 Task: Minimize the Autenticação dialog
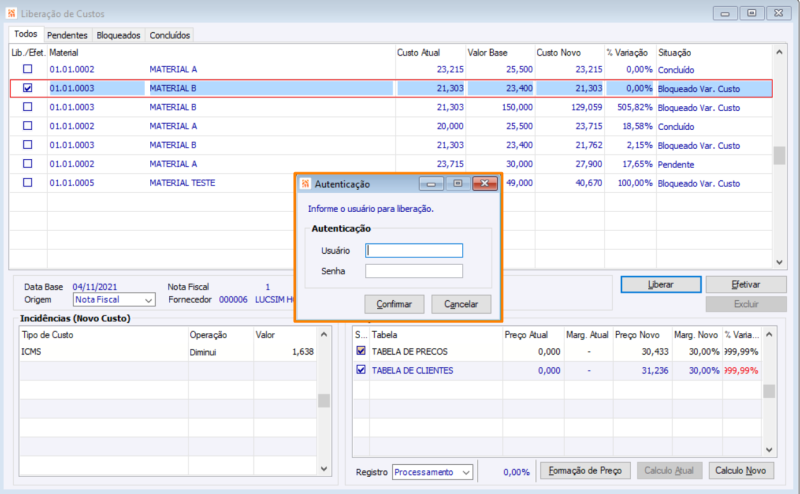pos(432,184)
